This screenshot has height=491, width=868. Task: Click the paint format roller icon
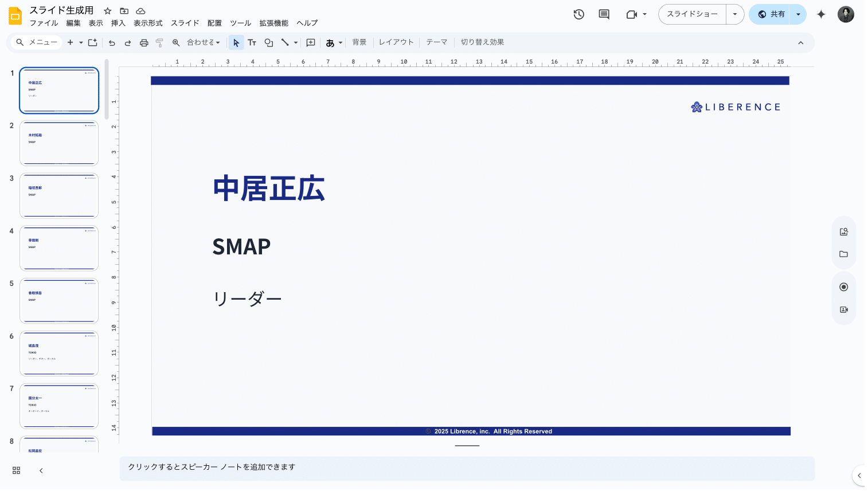159,42
